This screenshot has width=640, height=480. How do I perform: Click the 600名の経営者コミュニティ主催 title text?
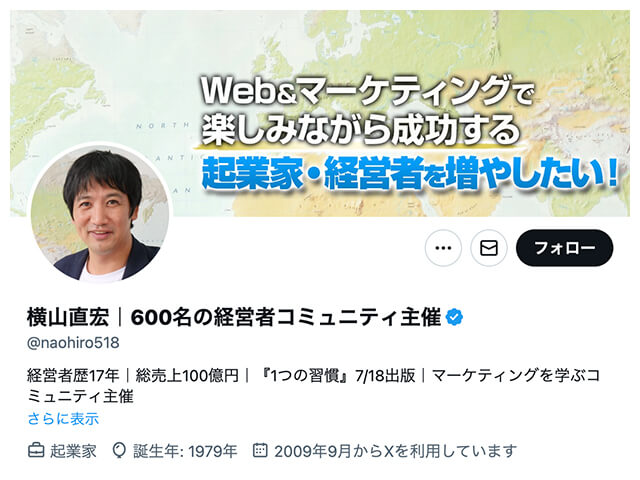286,317
